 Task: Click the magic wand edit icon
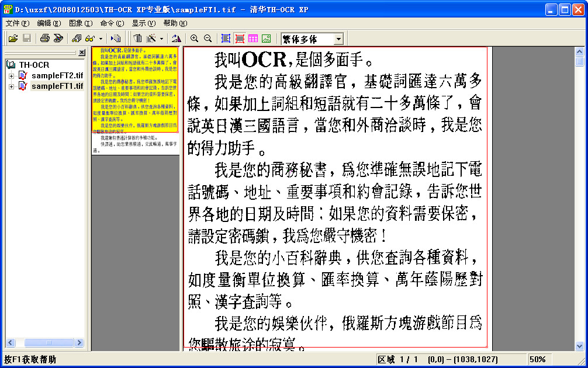[x=151, y=38]
